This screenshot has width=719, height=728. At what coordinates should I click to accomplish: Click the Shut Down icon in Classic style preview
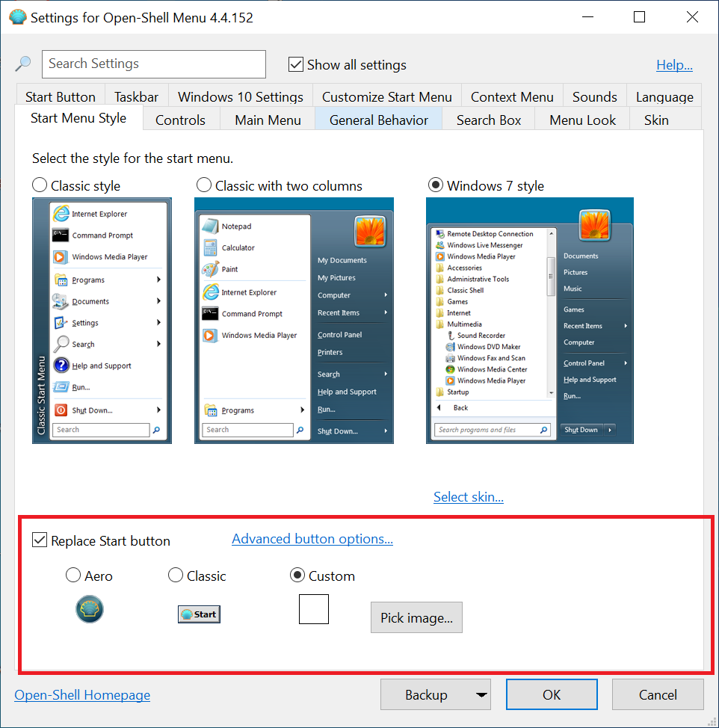tap(61, 410)
